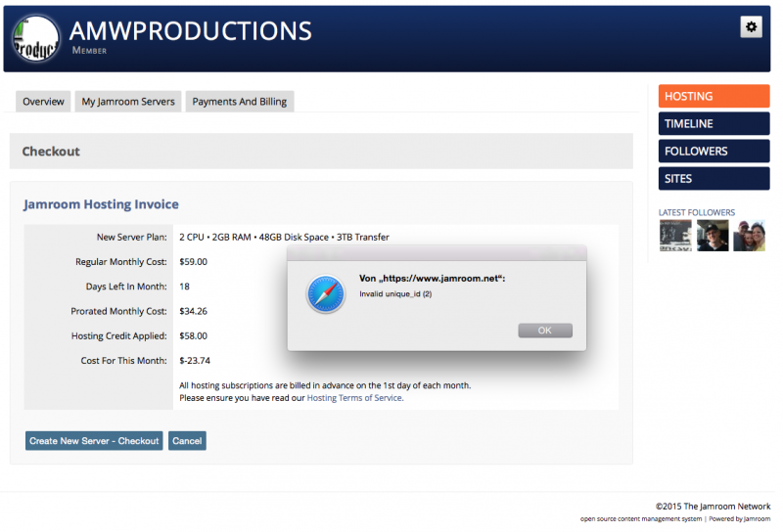Select SITES in the sidebar menu
The height and width of the screenshot is (532, 783).
coord(714,179)
